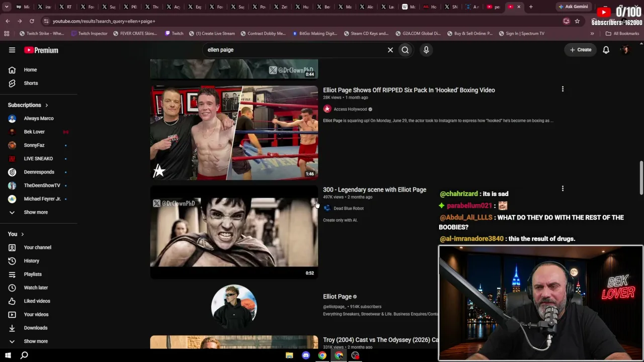
Task: Open the Create menu
Action: [581, 50]
